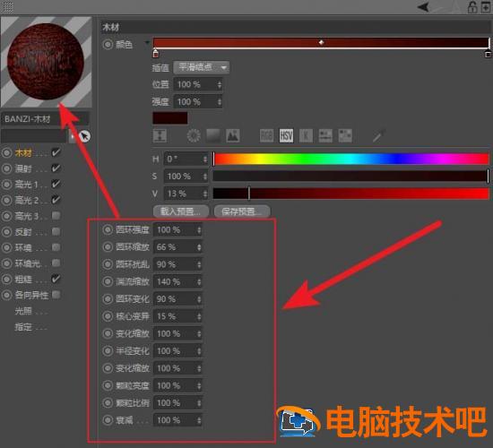Switch to RGB color mode

tap(266, 136)
